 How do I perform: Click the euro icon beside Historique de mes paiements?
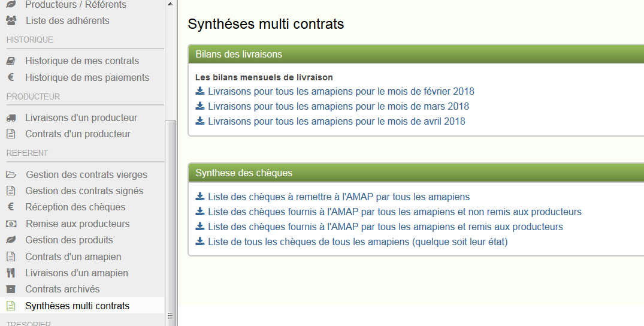(x=11, y=77)
